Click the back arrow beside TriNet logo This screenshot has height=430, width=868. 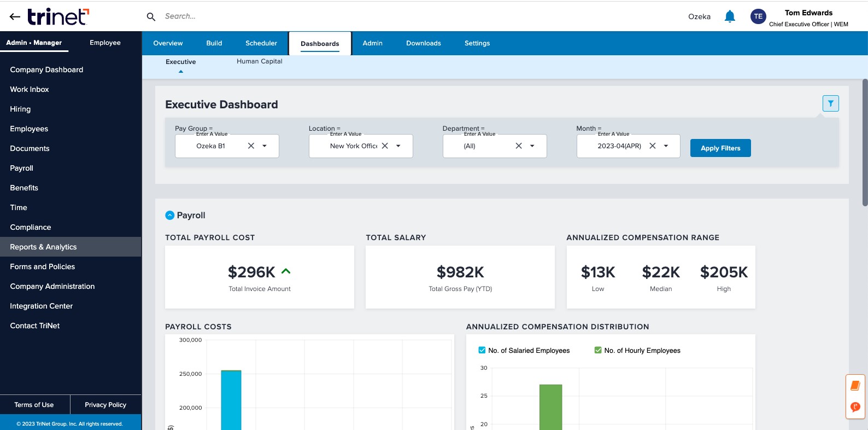click(15, 16)
